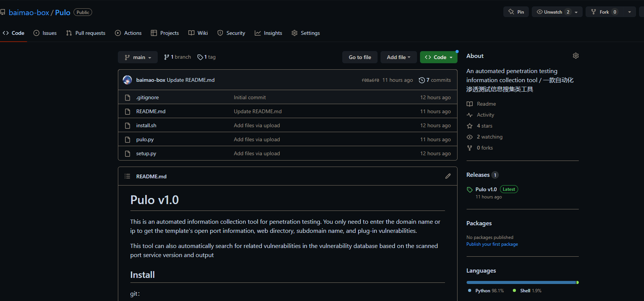
Task: Open the Initial commit message link
Action: click(250, 97)
